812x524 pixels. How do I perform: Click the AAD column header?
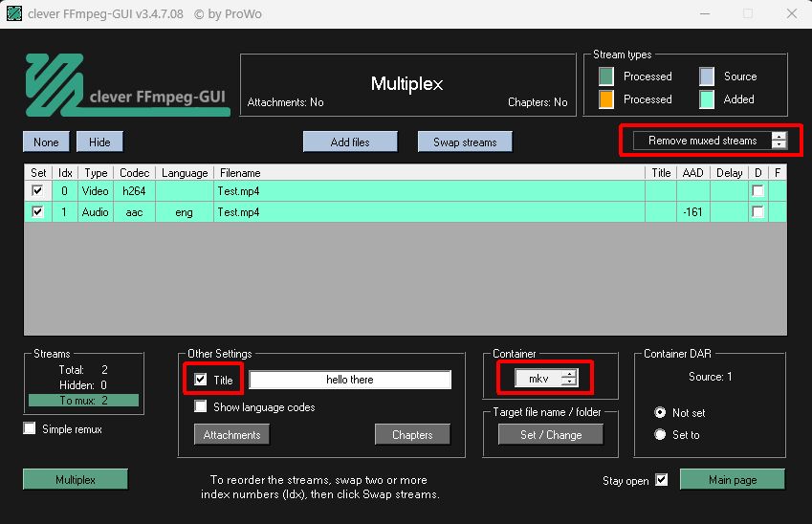click(692, 172)
